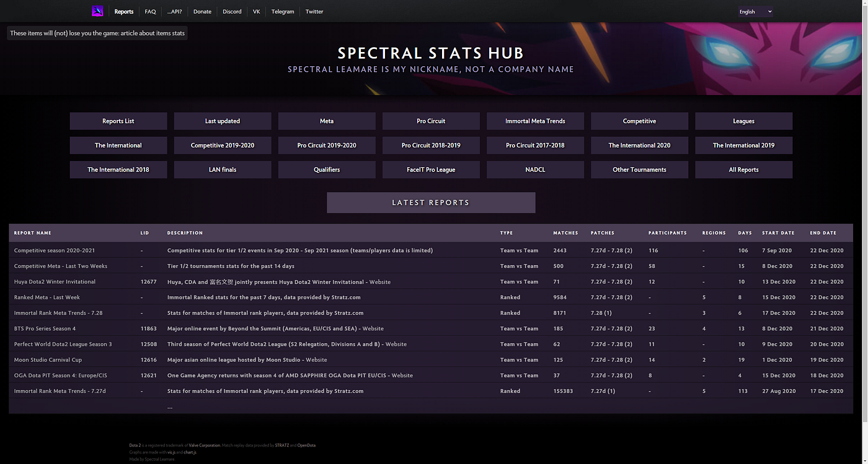This screenshot has width=868, height=464.
Task: Open the Valve Corporation footer link
Action: (205, 445)
